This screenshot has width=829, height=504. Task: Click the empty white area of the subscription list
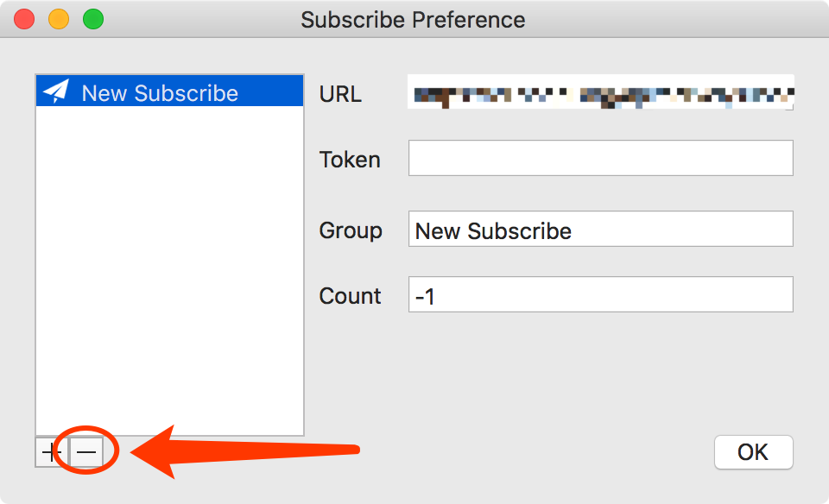170,269
